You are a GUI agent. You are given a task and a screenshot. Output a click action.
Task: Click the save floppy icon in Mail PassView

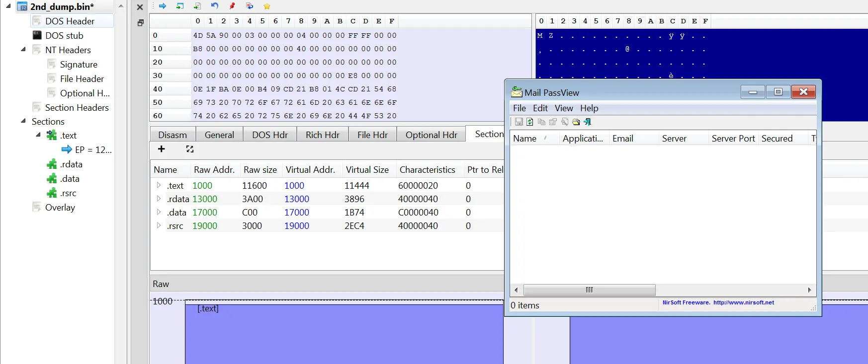519,122
